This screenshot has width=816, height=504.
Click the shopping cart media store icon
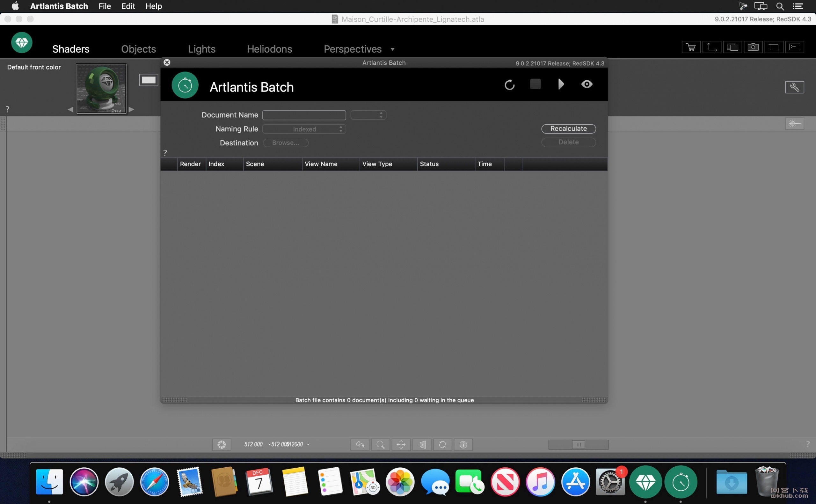click(691, 47)
